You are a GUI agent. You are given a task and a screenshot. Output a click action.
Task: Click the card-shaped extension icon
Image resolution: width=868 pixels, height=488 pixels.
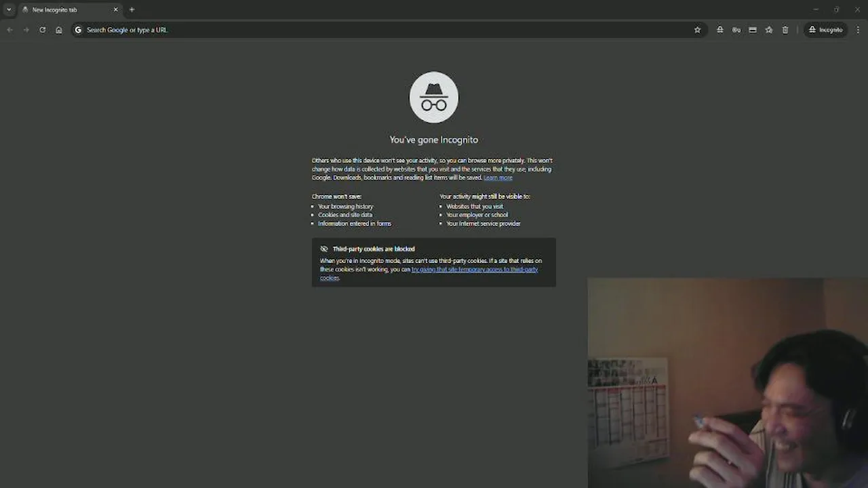(752, 30)
